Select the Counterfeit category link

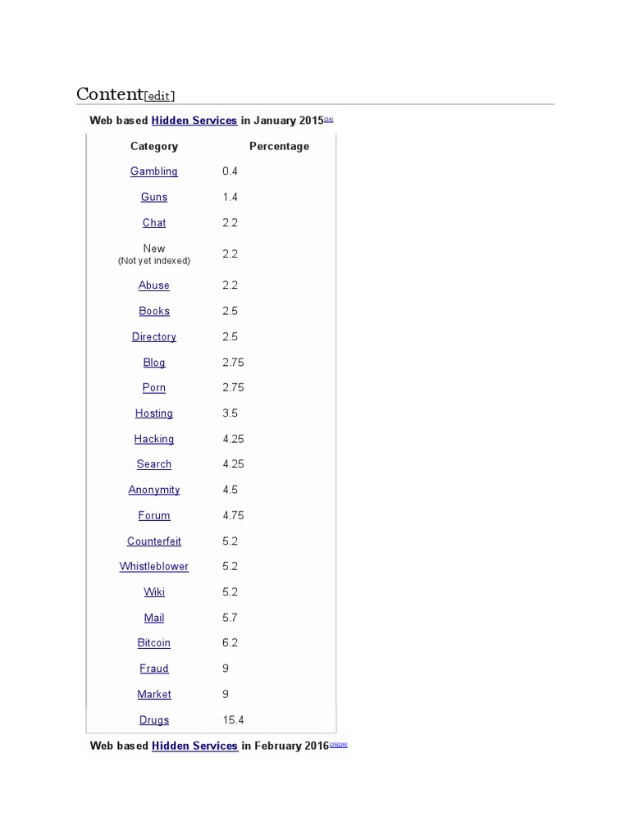tap(154, 541)
